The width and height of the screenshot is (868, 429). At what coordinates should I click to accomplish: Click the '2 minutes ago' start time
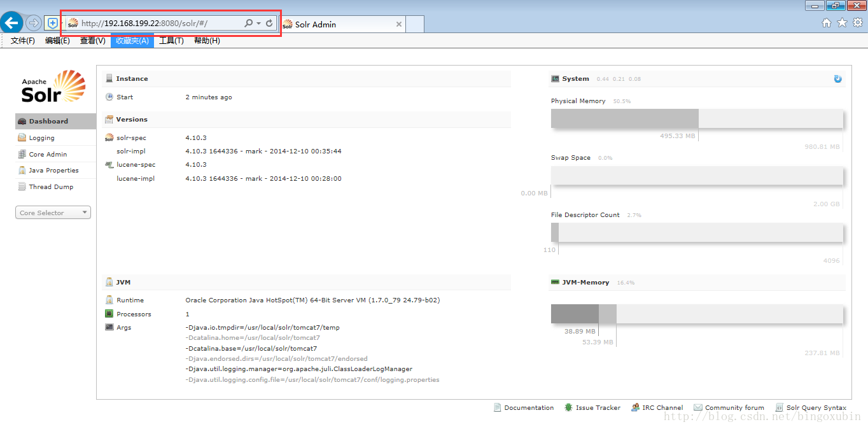coord(209,97)
